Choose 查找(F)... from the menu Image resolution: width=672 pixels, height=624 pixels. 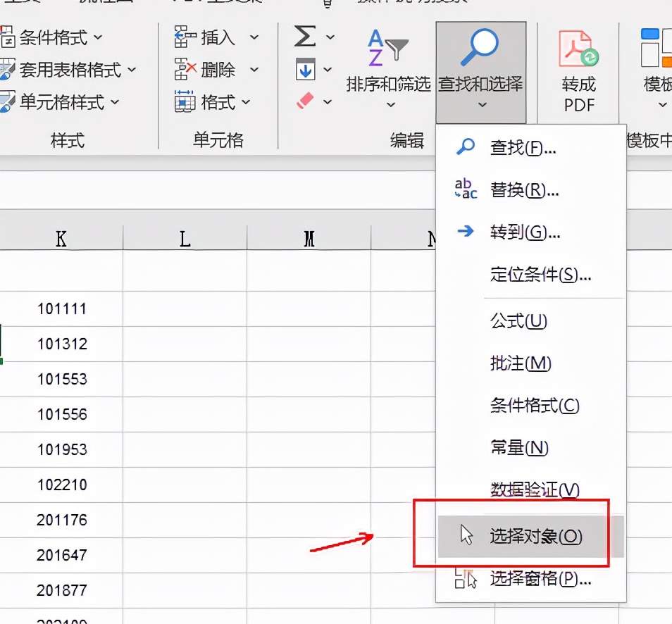click(x=530, y=147)
